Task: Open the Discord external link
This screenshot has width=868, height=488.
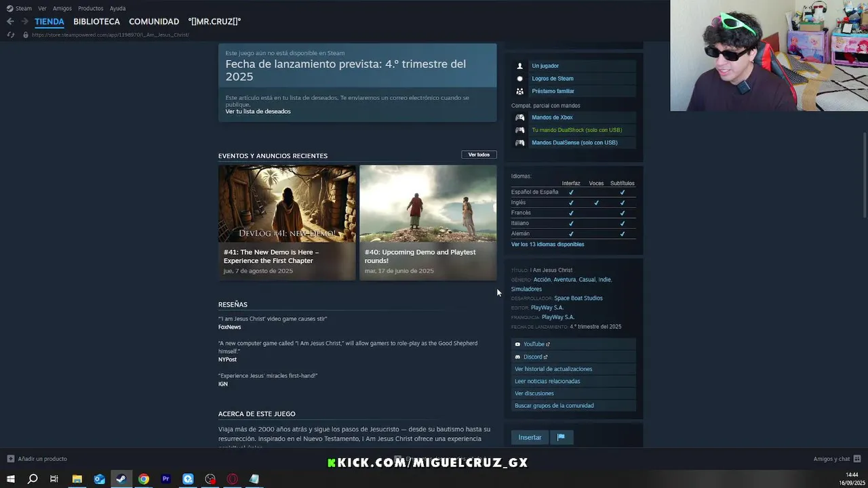Action: tap(535, 357)
